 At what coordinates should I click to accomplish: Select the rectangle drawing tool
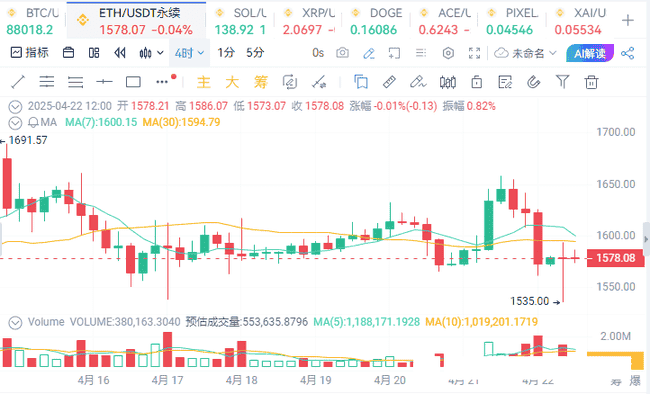pyautogui.click(x=133, y=82)
